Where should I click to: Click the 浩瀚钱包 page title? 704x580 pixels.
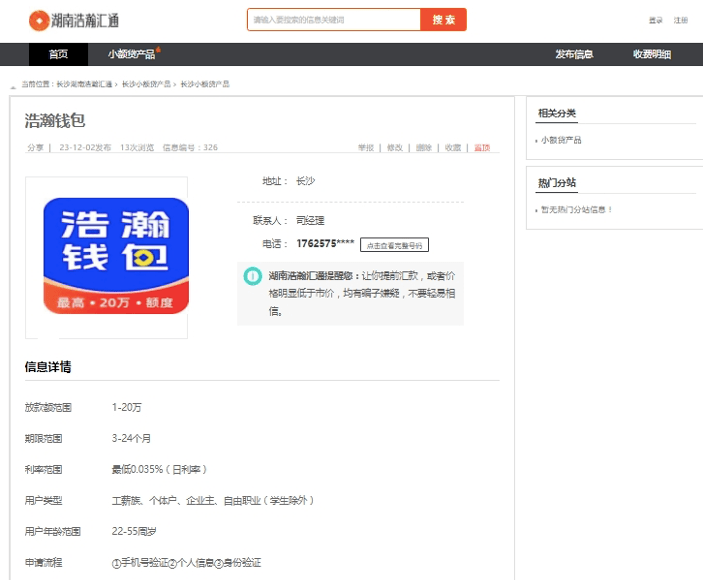click(55, 120)
